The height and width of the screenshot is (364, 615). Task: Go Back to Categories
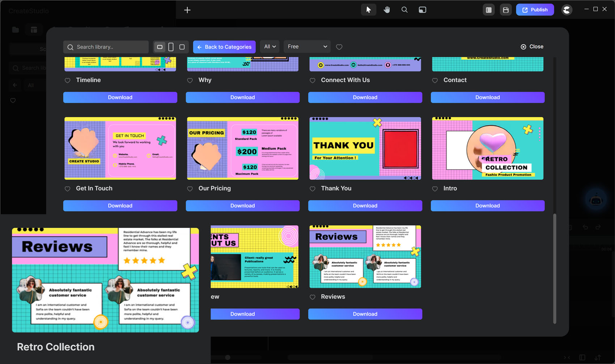[x=224, y=47]
